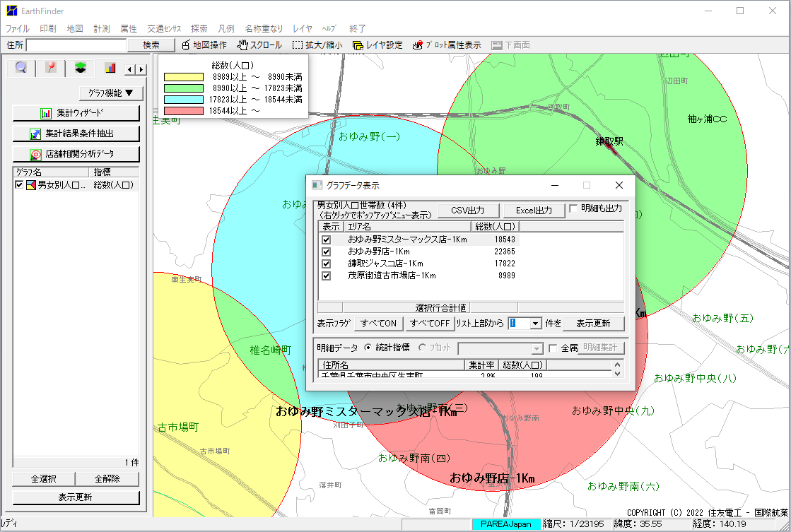Image resolution: width=791 pixels, height=532 pixels.
Task: Uncheck おゆみ野店-1Km row checkbox
Action: (x=327, y=252)
